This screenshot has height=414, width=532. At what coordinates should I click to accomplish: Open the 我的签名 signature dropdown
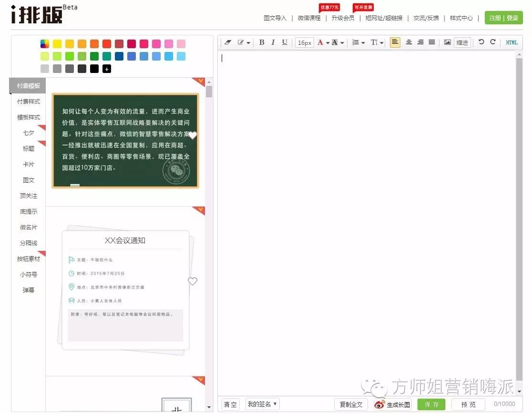262,404
